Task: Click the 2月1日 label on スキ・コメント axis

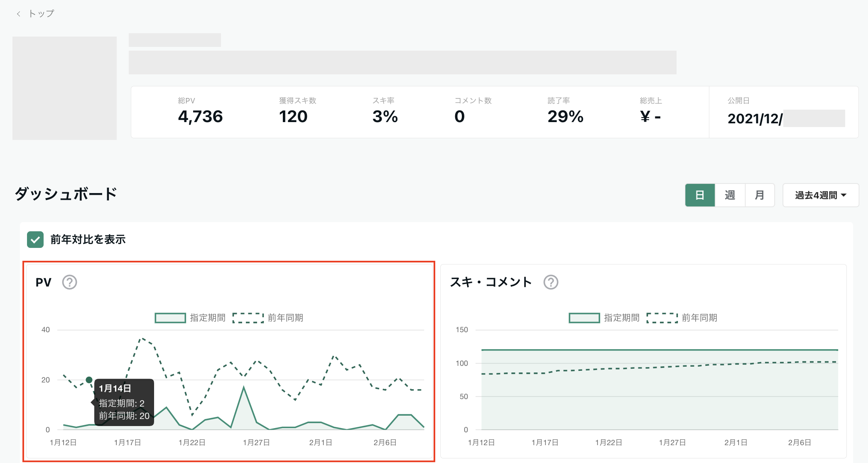Action: (736, 443)
